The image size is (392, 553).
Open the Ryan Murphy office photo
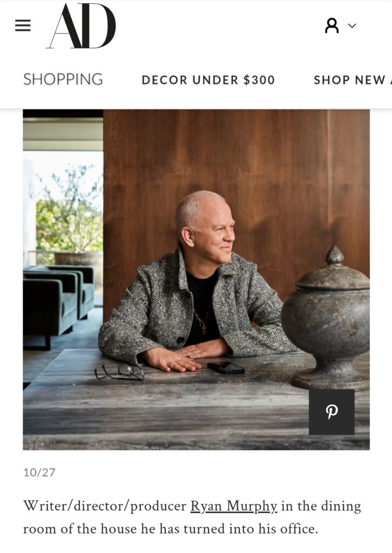[197, 279]
